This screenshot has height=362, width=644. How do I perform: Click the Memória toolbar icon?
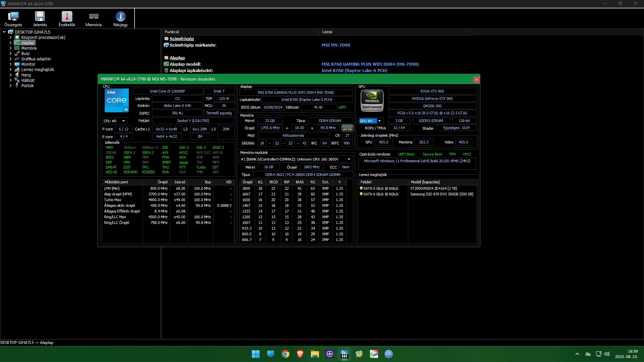click(x=93, y=19)
